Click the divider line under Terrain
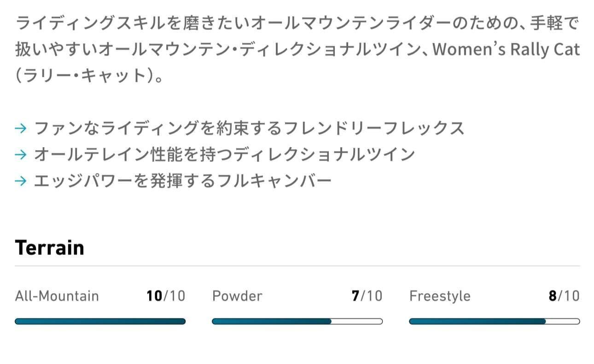The image size is (594, 364). [x=297, y=266]
